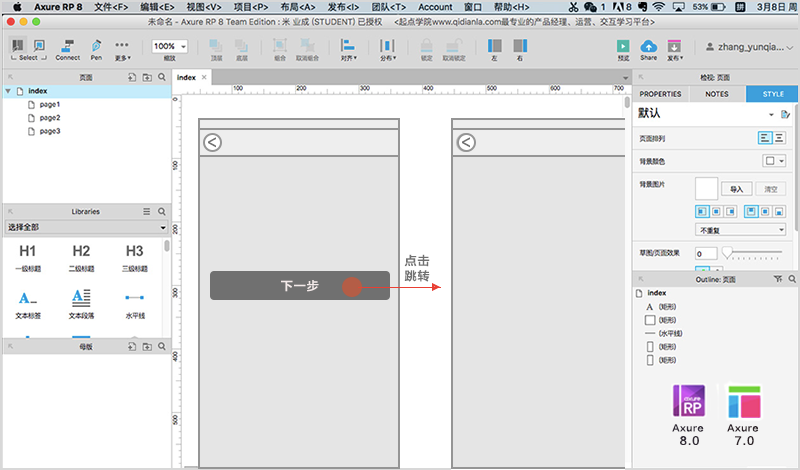Screen dimensions: 800x470
Task: Select page1 in the page tree
Action: pos(50,105)
